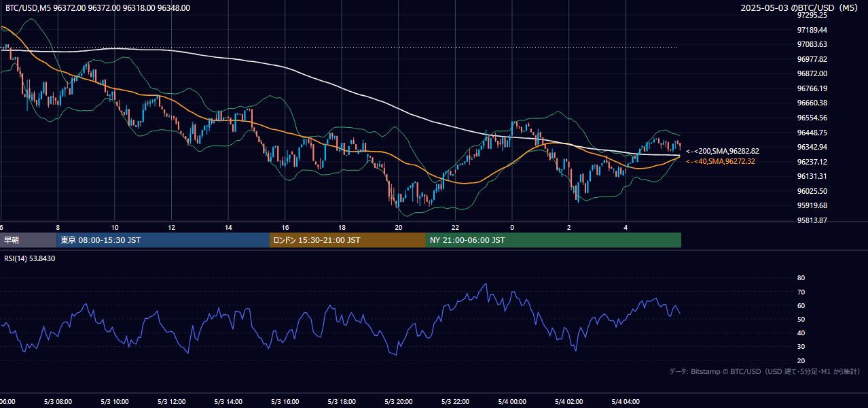This screenshot has height=408, width=868.
Task: Click hour 4 on price chart time axis
Action: pos(626,228)
